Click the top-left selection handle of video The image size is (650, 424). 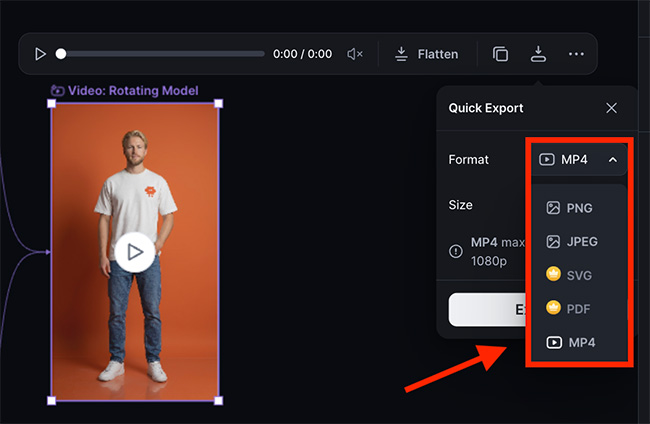point(51,103)
